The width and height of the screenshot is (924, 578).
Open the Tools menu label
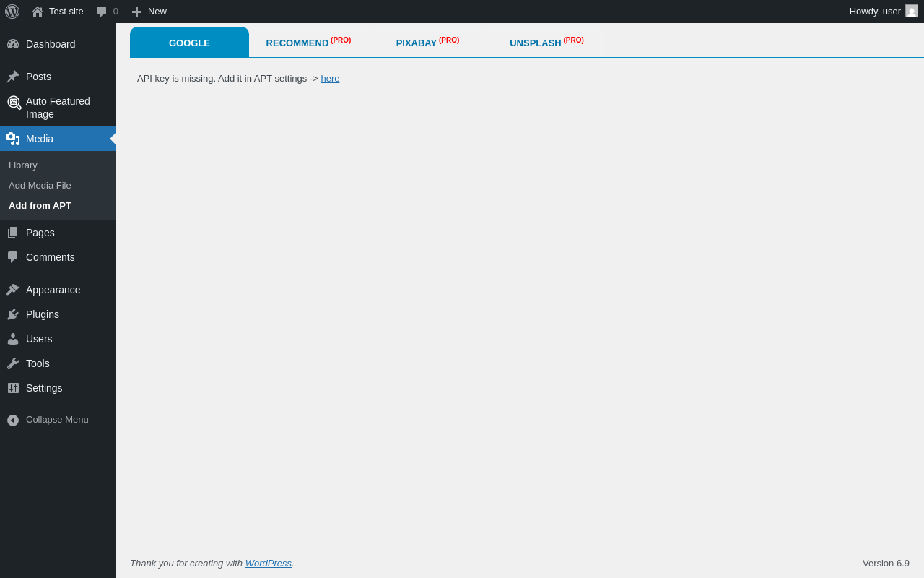[x=38, y=363]
